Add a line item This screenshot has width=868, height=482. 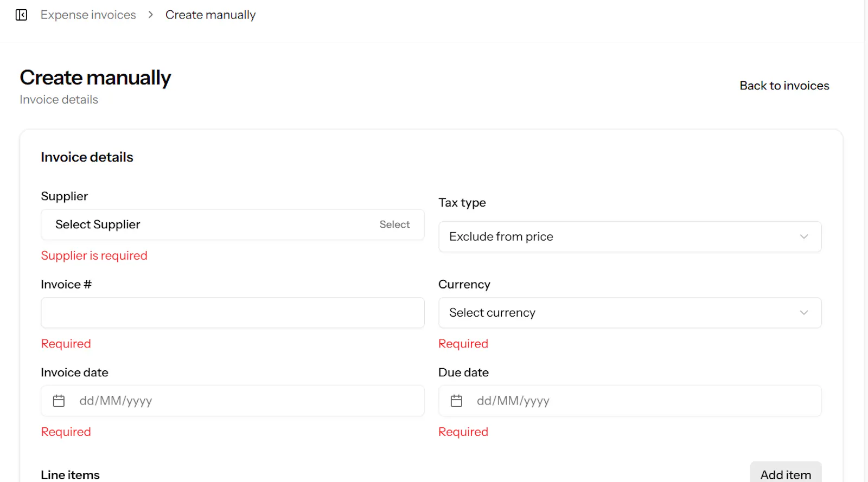(x=786, y=474)
